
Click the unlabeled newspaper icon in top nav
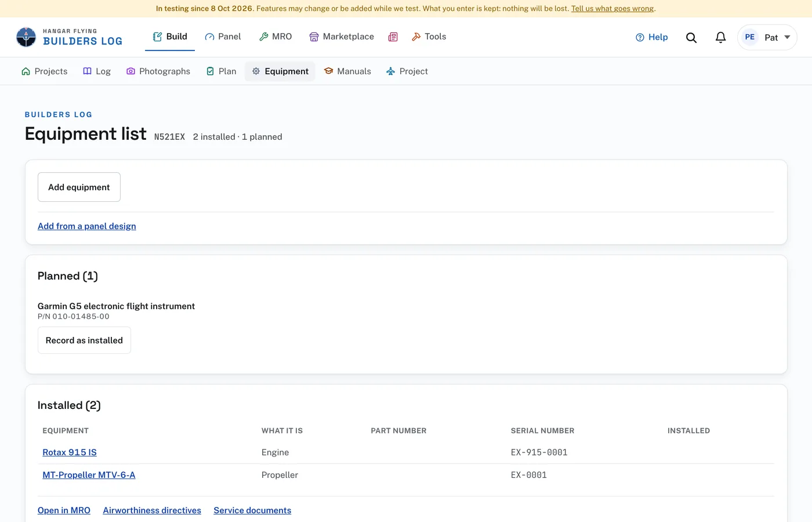[393, 37]
